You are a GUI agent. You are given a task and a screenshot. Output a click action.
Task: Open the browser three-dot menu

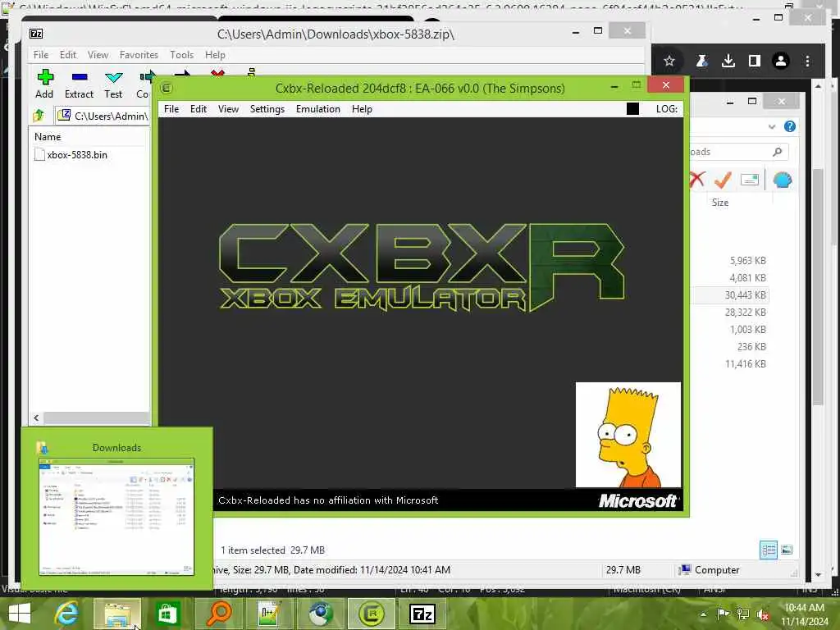[x=807, y=61]
